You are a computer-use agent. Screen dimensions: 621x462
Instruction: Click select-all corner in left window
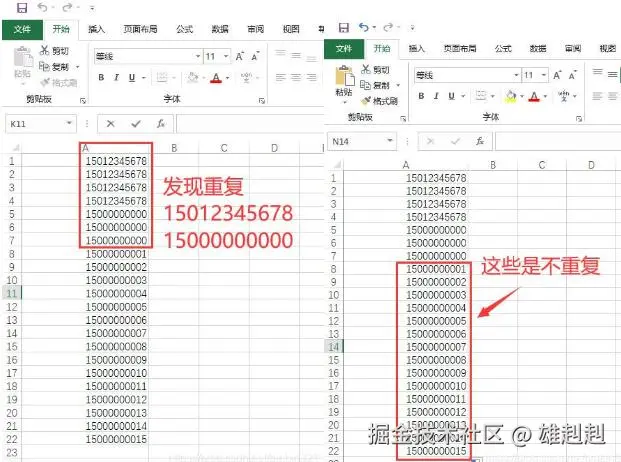(x=15, y=148)
